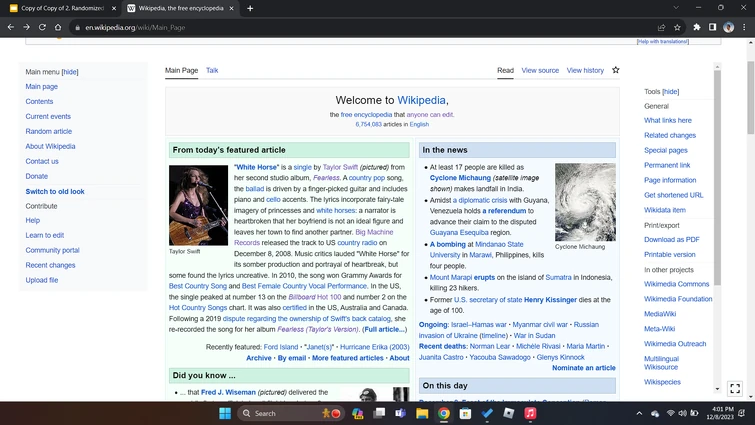The width and height of the screenshot is (755, 425).
Task: Click Nominate an article link
Action: tap(584, 368)
